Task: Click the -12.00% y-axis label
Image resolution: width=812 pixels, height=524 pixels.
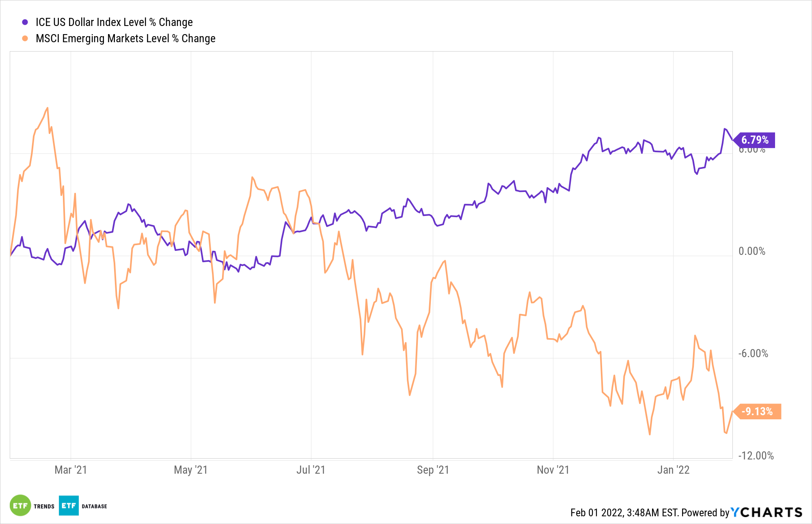Action: point(756,456)
